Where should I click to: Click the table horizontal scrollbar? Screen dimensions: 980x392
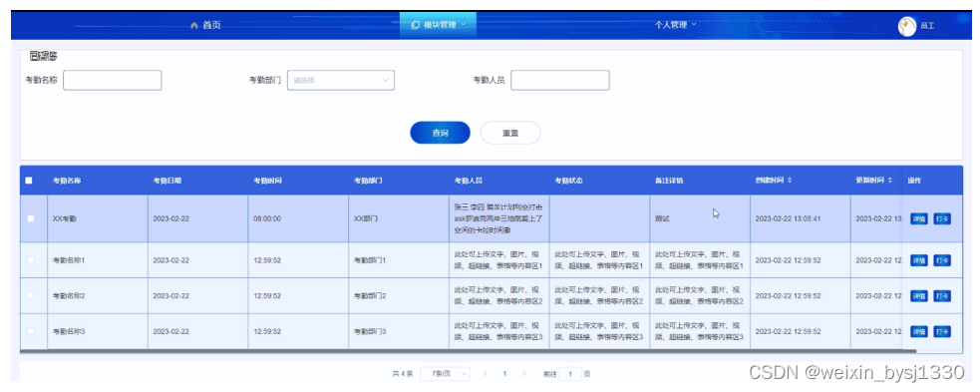469,351
